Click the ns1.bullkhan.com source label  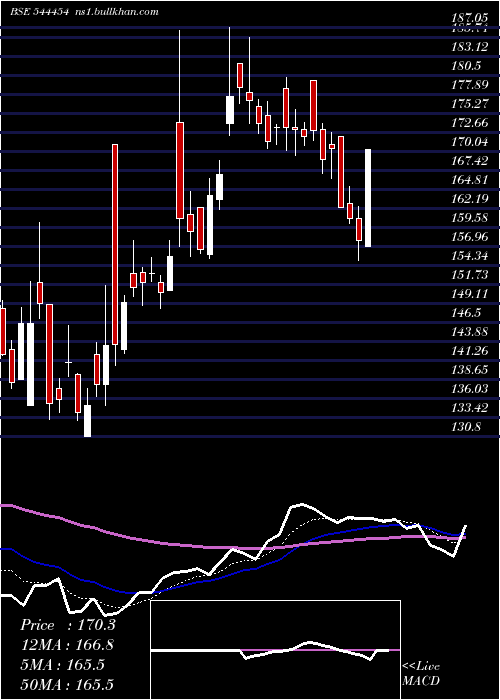point(116,12)
